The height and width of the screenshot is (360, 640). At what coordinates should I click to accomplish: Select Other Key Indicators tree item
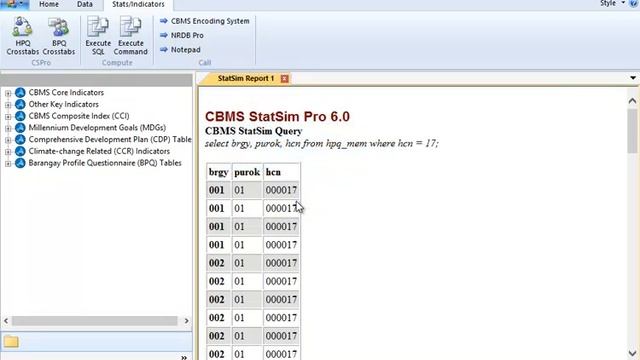pos(63,104)
